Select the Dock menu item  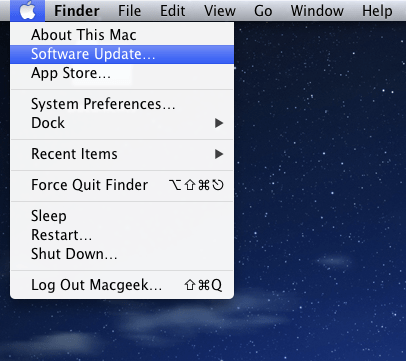click(122, 123)
